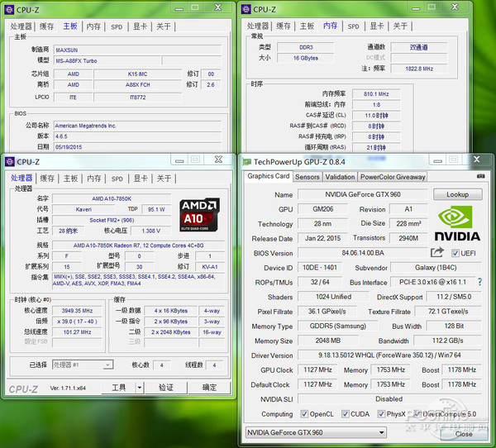Open SPD tab in processor CPU-Z window

pos(117,179)
